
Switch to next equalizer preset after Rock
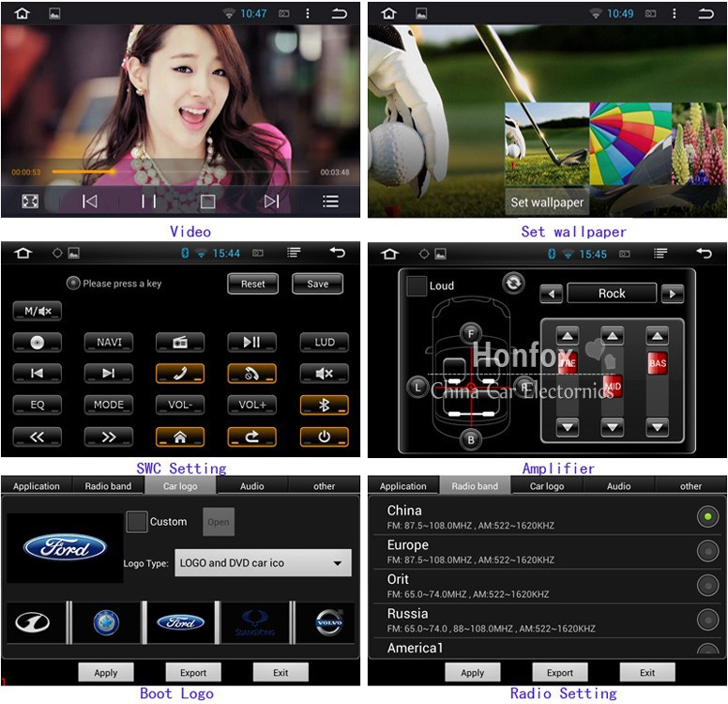pos(672,294)
